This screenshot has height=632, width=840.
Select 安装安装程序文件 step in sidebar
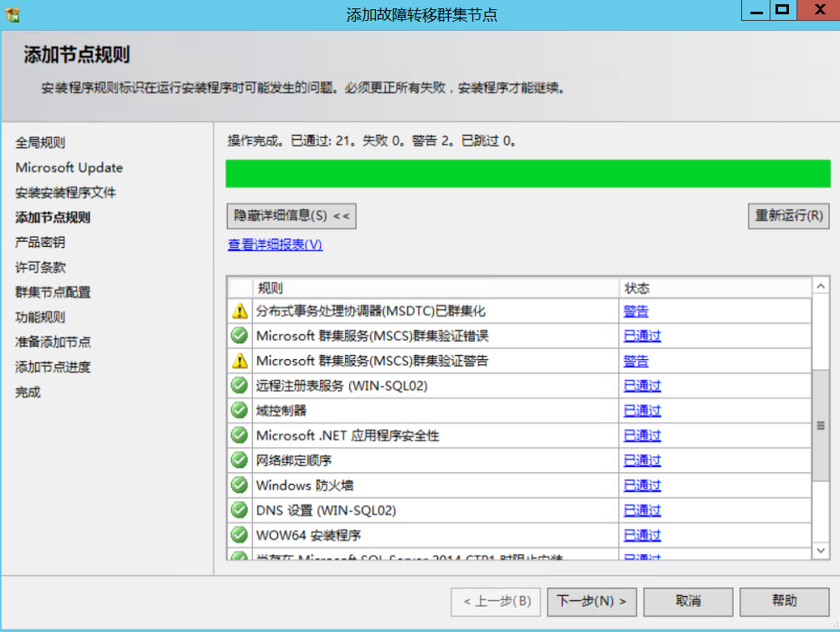click(65, 193)
